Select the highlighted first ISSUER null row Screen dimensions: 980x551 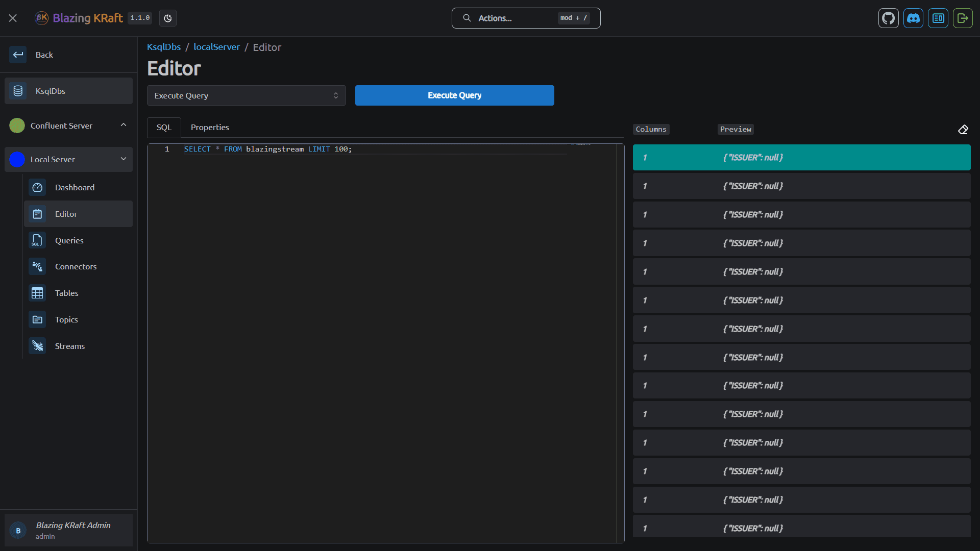(801, 158)
